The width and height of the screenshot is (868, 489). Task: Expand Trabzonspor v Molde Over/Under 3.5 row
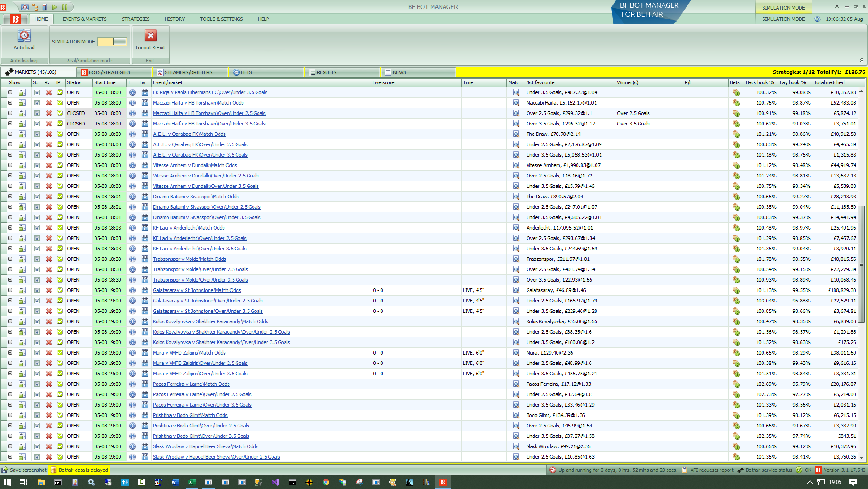click(10, 280)
